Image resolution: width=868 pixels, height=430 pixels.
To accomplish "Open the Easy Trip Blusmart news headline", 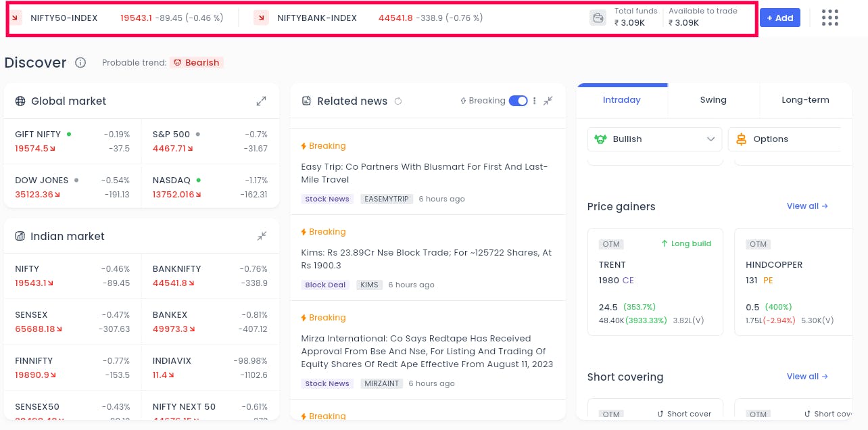I will 425,173.
